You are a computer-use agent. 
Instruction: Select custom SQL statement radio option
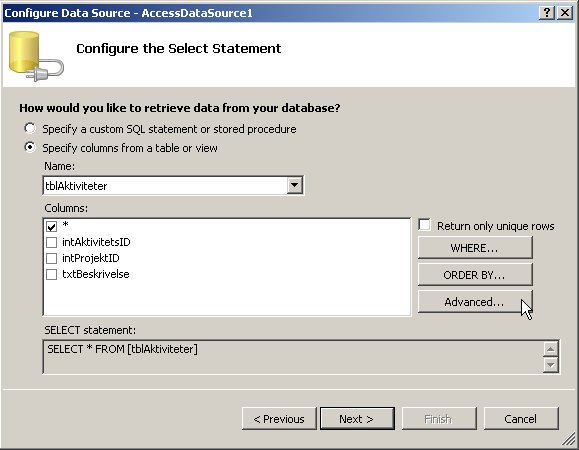pyautogui.click(x=30, y=128)
